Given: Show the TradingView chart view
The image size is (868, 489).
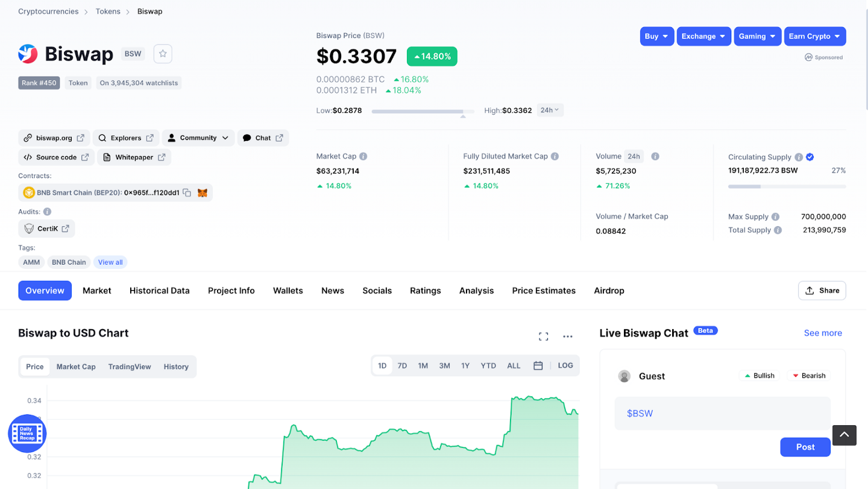Looking at the screenshot, I should click(x=130, y=367).
